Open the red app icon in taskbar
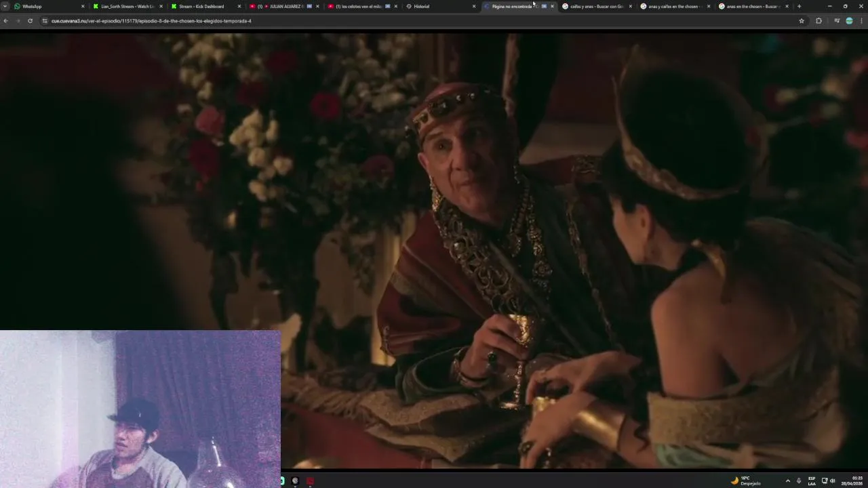This screenshot has width=868, height=488. coord(310,481)
